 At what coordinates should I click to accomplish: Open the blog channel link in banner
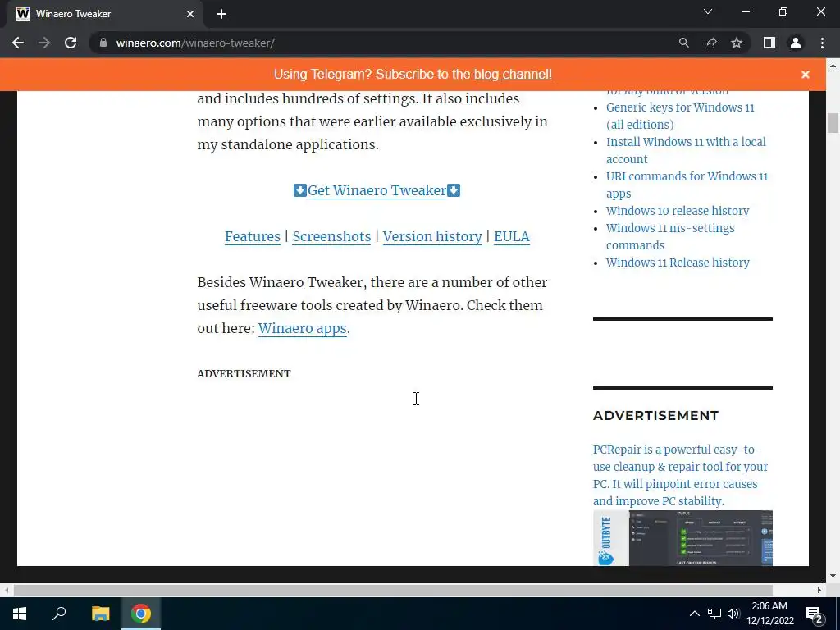(x=513, y=74)
